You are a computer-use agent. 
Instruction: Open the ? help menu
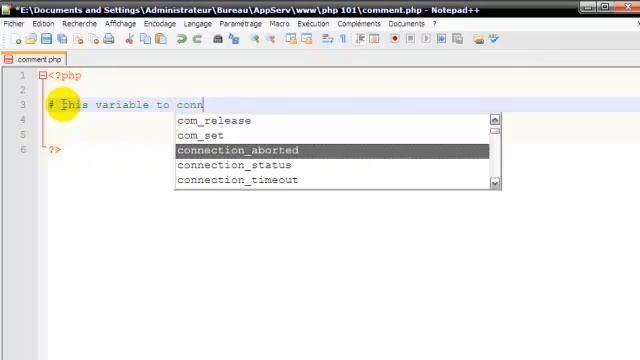click(x=434, y=24)
